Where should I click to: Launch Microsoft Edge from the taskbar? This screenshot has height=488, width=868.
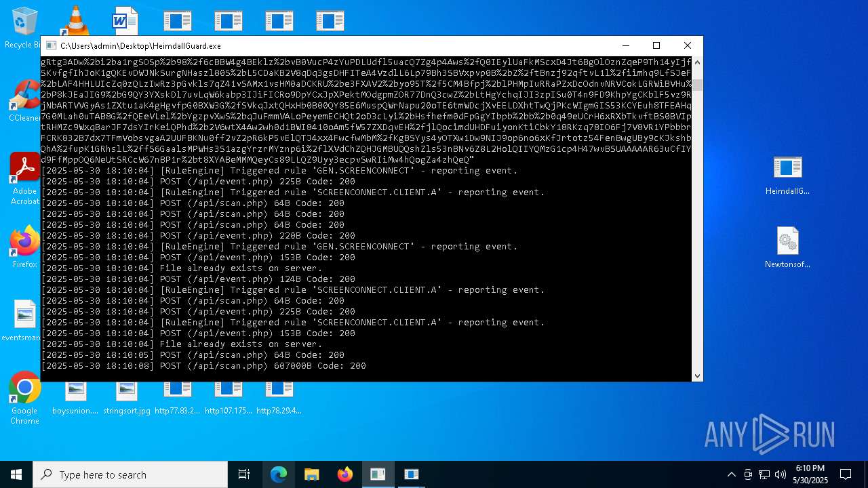pyautogui.click(x=279, y=474)
